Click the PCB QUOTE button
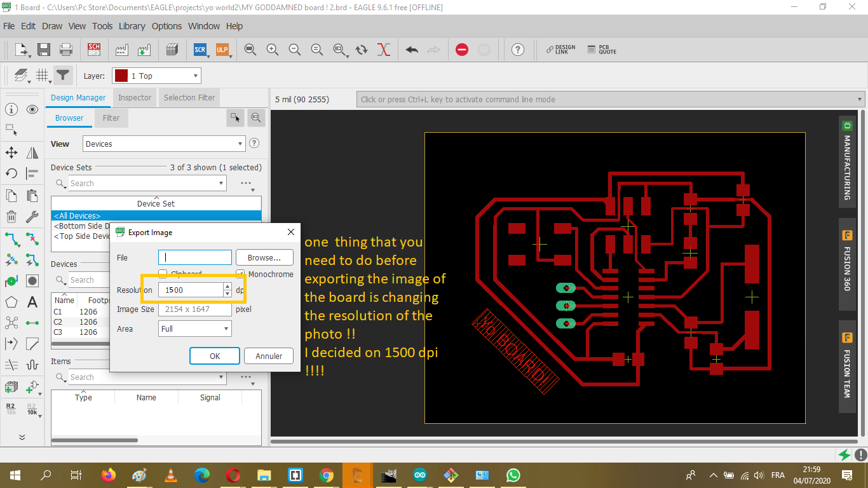The height and width of the screenshot is (488, 868). [602, 50]
